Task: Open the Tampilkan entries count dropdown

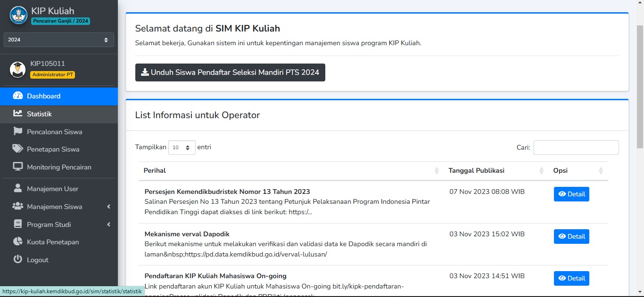Action: click(x=182, y=147)
